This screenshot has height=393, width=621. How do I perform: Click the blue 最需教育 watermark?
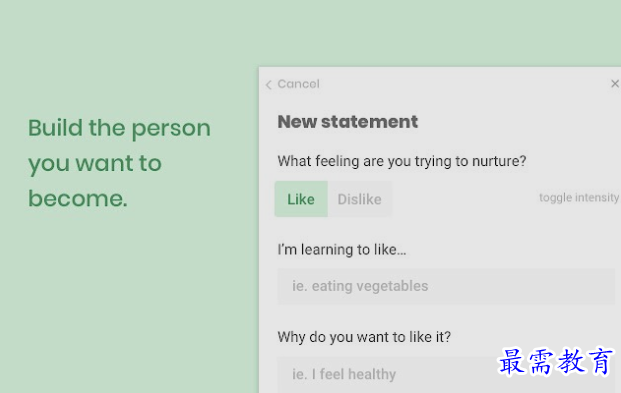[x=556, y=361]
